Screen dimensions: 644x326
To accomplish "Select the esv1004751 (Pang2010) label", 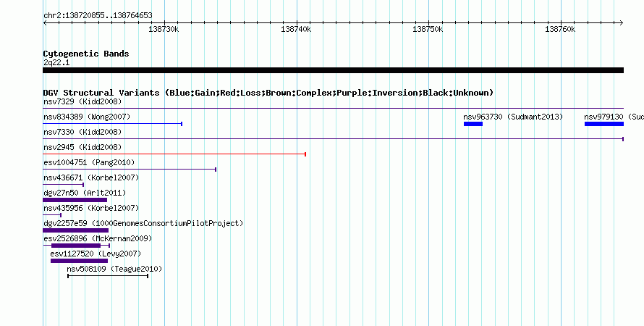I will tap(89, 162).
